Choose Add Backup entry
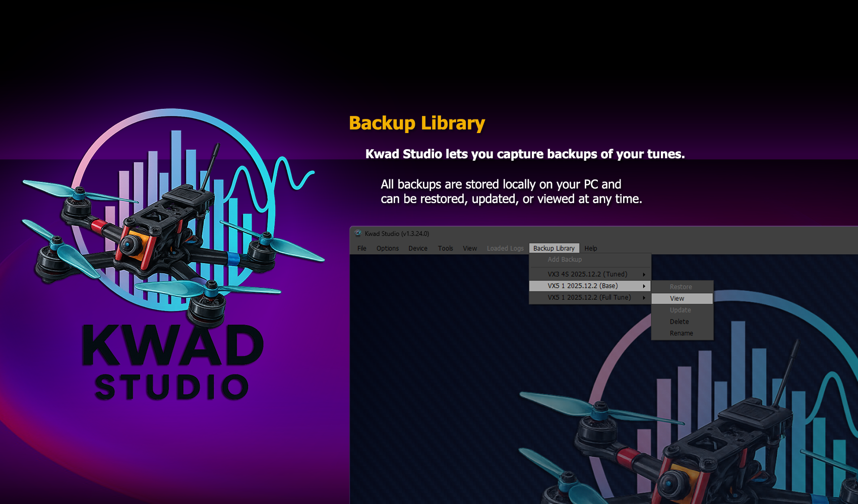This screenshot has width=858, height=504. [x=590, y=260]
